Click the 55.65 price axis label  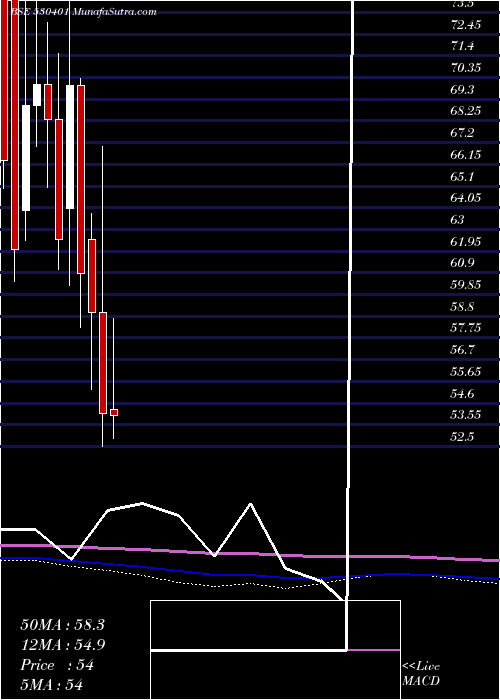(466, 373)
